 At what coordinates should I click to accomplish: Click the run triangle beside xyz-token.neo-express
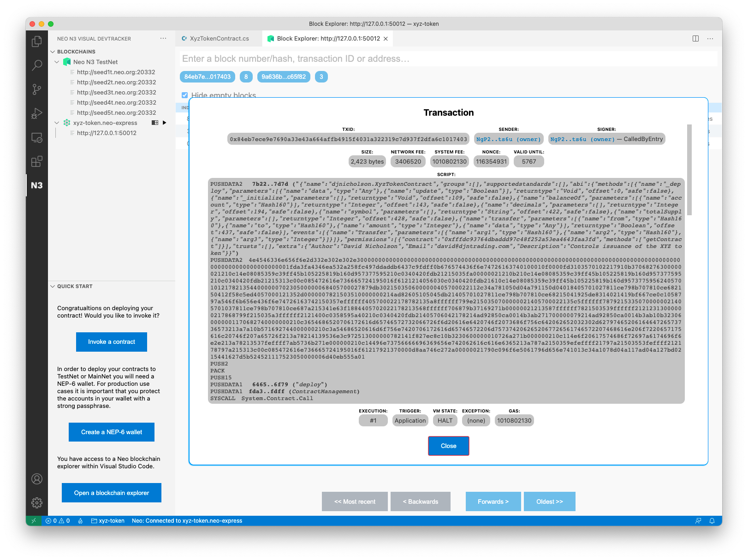[x=165, y=123]
